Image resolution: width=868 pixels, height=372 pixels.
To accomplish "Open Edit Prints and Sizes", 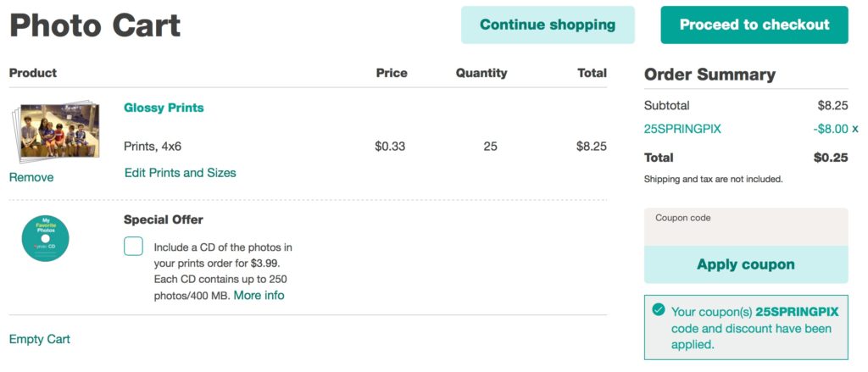I will [x=180, y=173].
